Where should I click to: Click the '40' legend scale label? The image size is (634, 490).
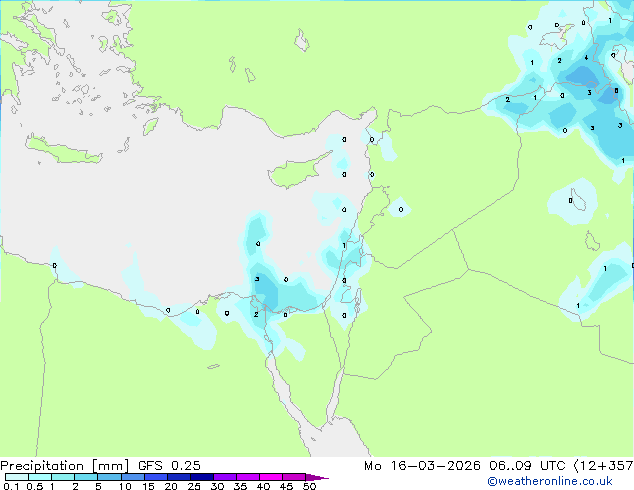263,486
